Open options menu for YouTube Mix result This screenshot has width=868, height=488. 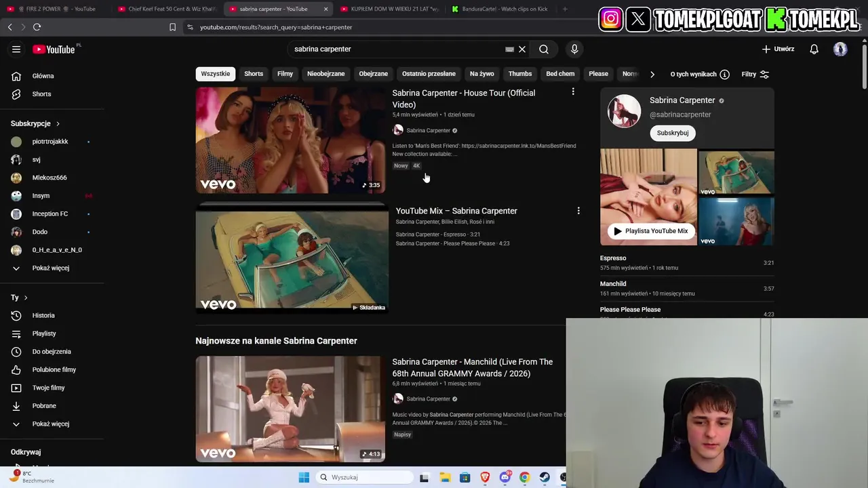pos(578,211)
